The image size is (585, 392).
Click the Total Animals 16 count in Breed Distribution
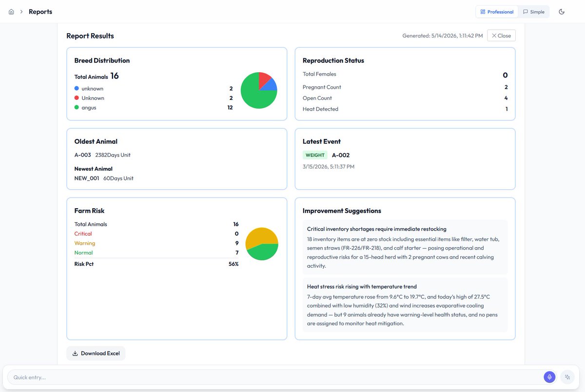[115, 76]
